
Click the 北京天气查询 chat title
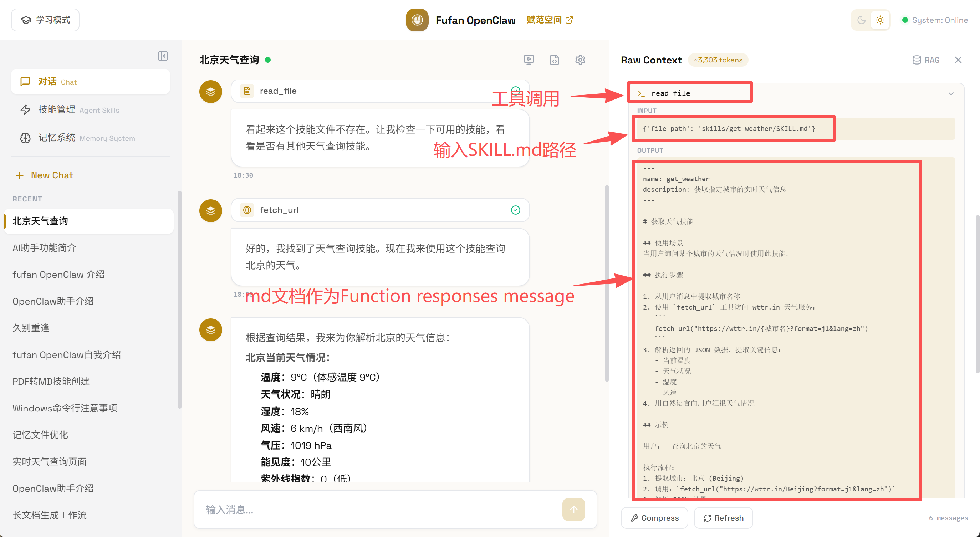[229, 60]
